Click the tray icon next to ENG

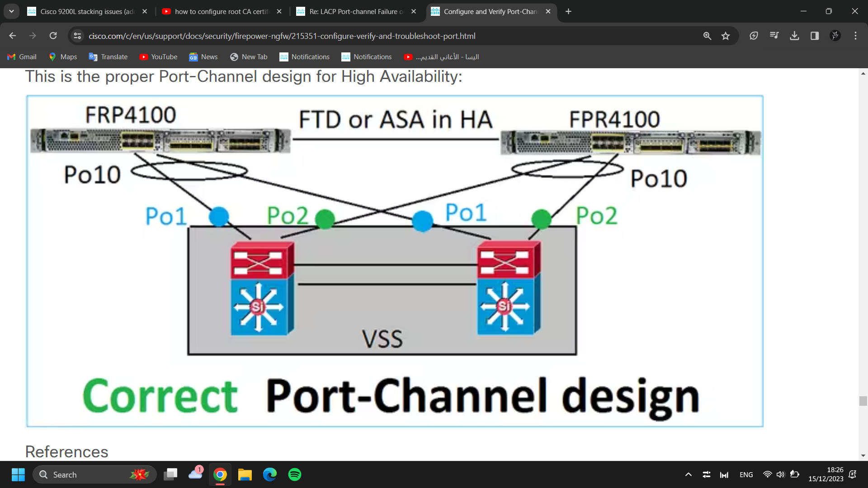tap(724, 474)
